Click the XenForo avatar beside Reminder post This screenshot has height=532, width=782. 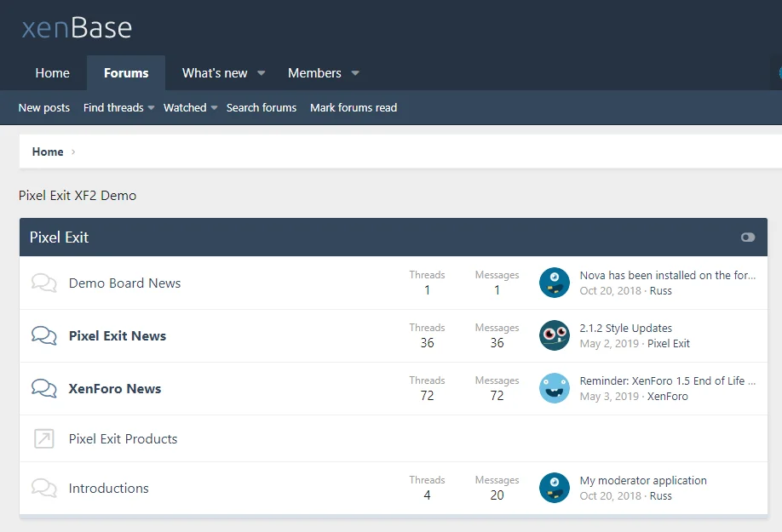(555, 388)
